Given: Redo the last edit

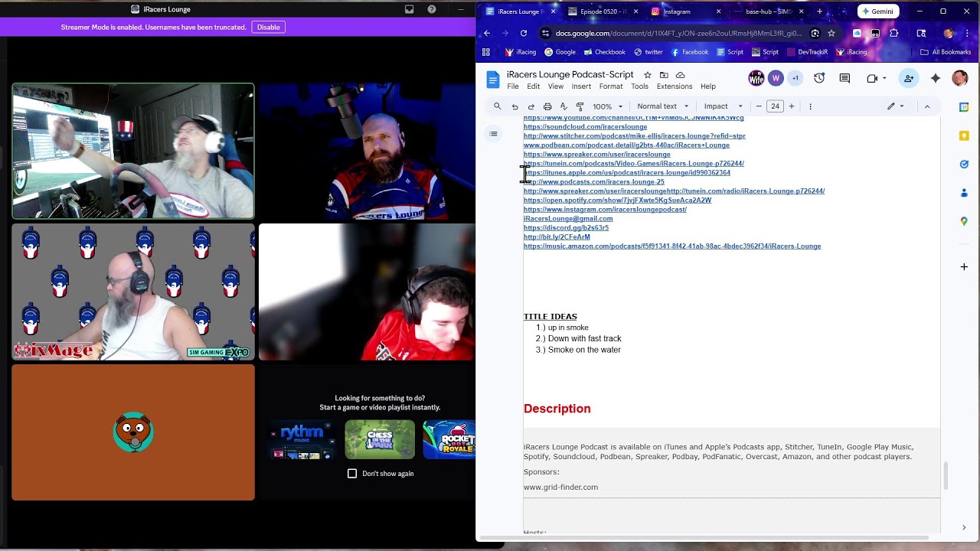Looking at the screenshot, I should (531, 106).
